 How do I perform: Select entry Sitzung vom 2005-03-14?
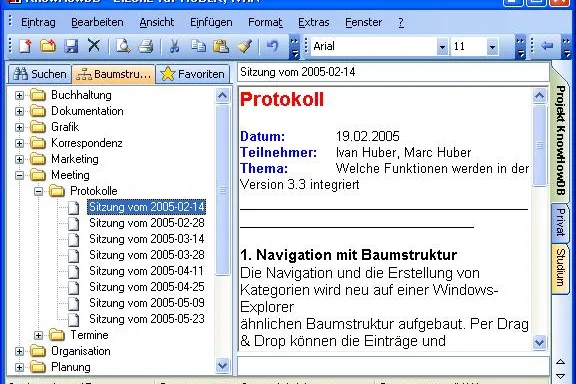(x=147, y=239)
